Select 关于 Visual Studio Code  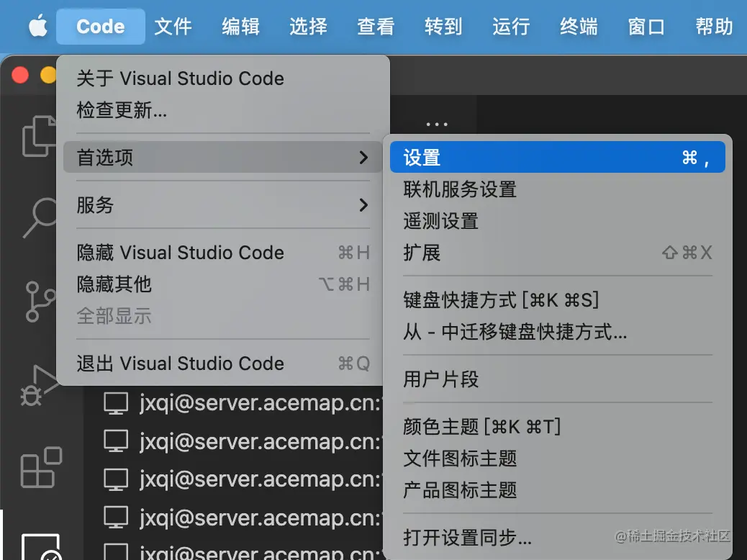click(223, 78)
